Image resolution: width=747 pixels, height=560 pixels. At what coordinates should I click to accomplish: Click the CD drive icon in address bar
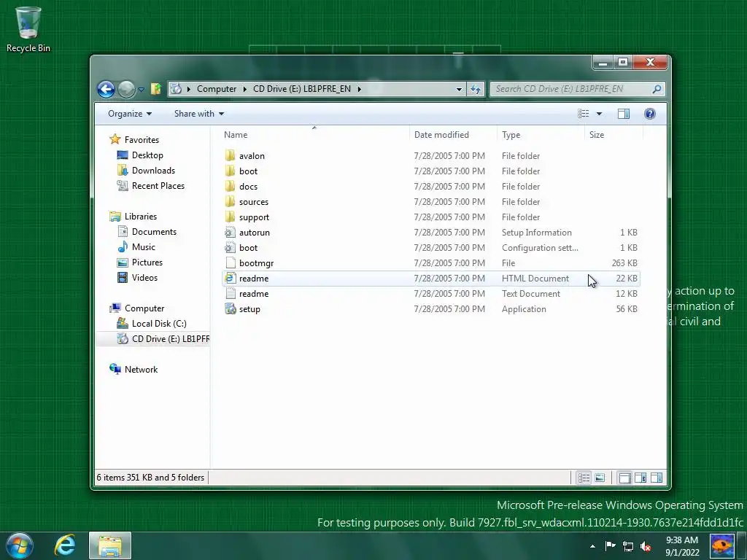point(177,88)
